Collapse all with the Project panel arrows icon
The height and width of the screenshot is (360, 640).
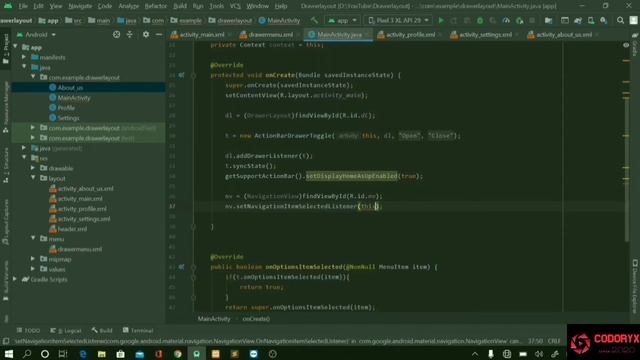pyautogui.click(x=130, y=35)
